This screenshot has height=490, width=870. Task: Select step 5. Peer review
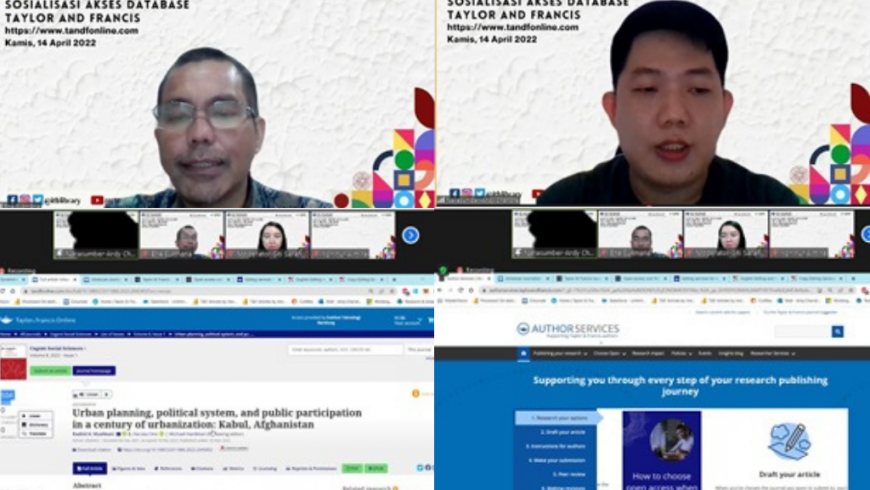pyautogui.click(x=569, y=474)
